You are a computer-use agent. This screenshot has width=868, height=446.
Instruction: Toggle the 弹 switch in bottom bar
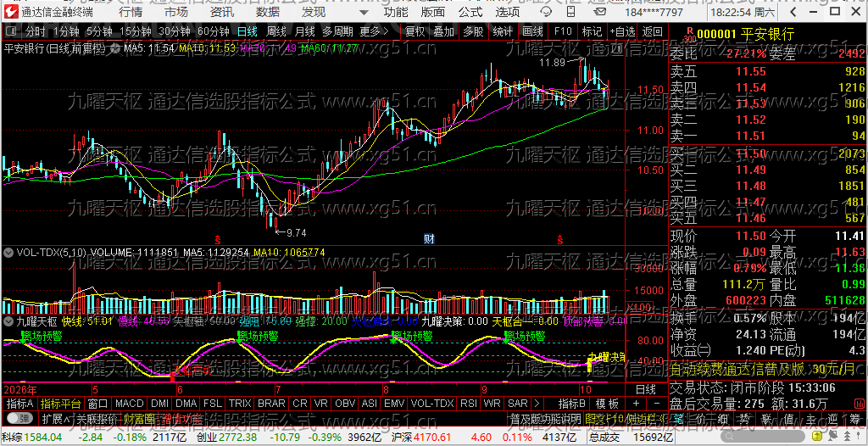pyautogui.click(x=19, y=418)
